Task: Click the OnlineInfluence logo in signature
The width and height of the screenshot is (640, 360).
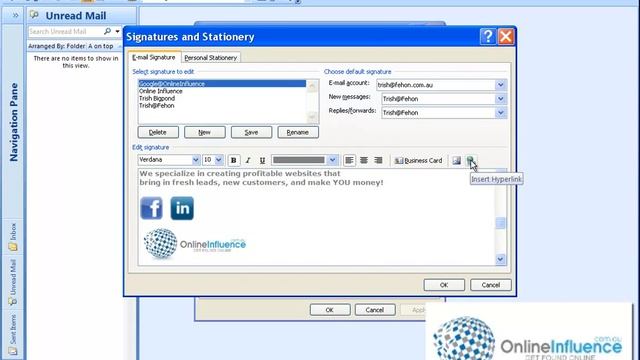Action: click(195, 244)
